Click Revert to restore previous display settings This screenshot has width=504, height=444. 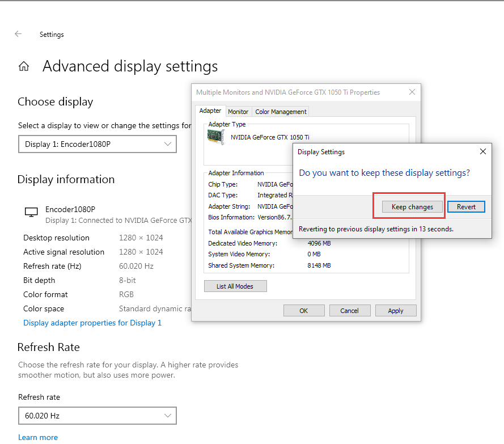coord(466,207)
